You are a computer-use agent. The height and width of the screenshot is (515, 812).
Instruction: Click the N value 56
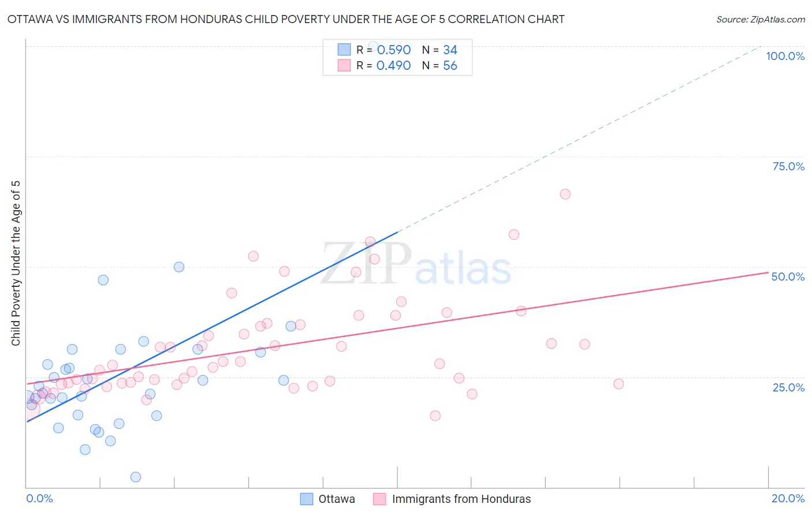[x=450, y=65]
